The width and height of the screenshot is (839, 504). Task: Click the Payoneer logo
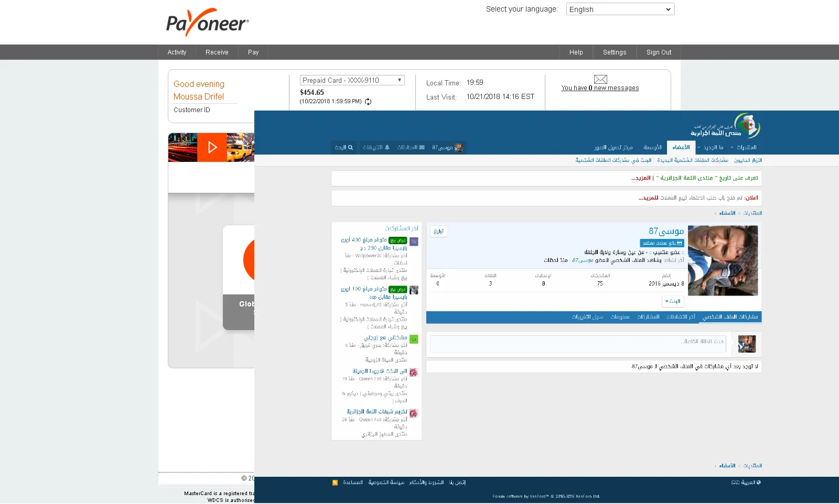207,23
